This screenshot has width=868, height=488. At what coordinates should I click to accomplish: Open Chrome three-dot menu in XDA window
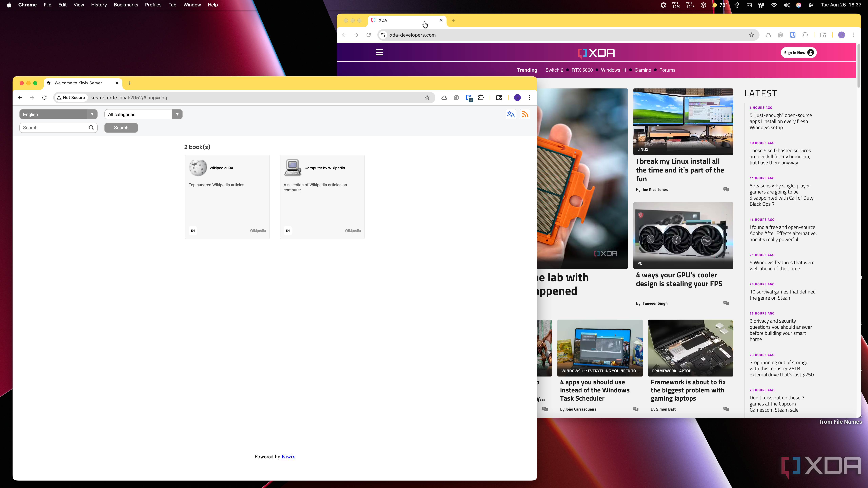pyautogui.click(x=854, y=35)
